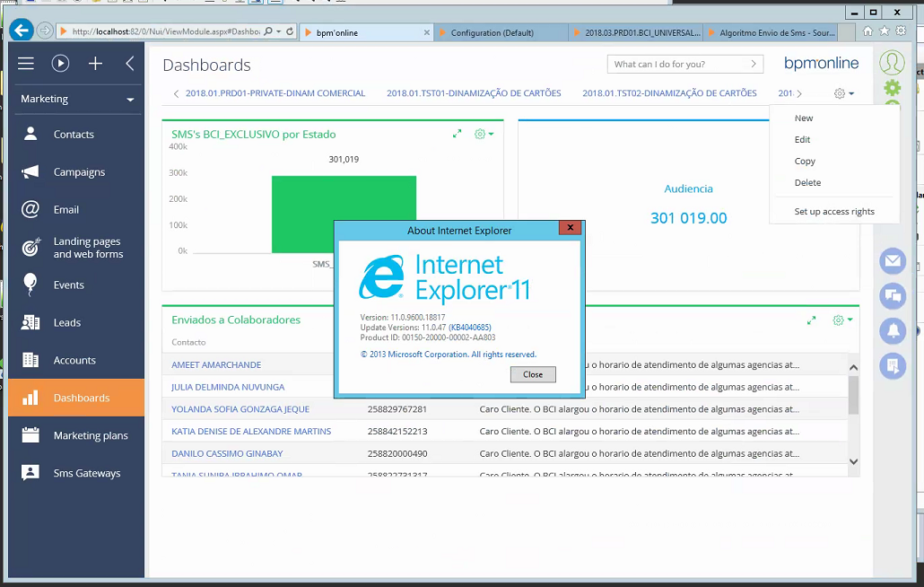Open contact KATIA DENISE DE ALEXANDRE MARTINS
The image size is (924, 587).
251,432
